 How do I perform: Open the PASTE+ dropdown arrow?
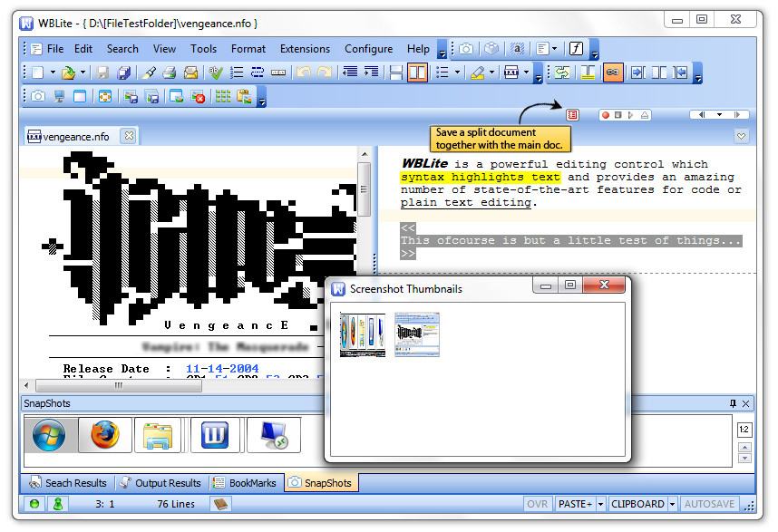pos(600,504)
